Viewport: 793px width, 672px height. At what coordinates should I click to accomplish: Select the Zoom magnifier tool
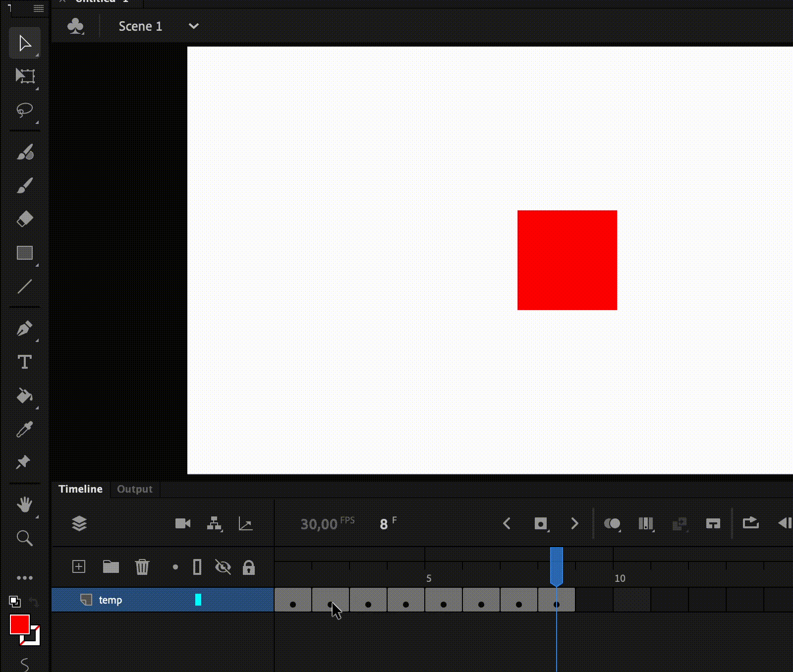25,538
